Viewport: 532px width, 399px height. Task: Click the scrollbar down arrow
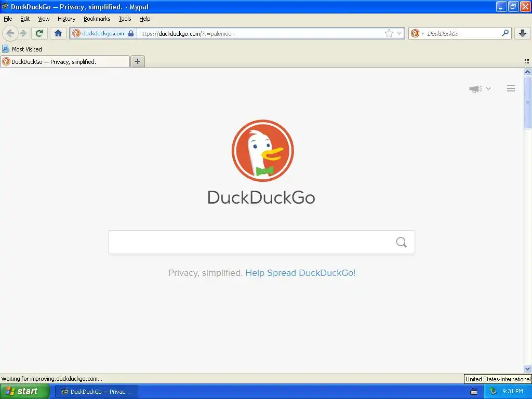[x=527, y=369]
